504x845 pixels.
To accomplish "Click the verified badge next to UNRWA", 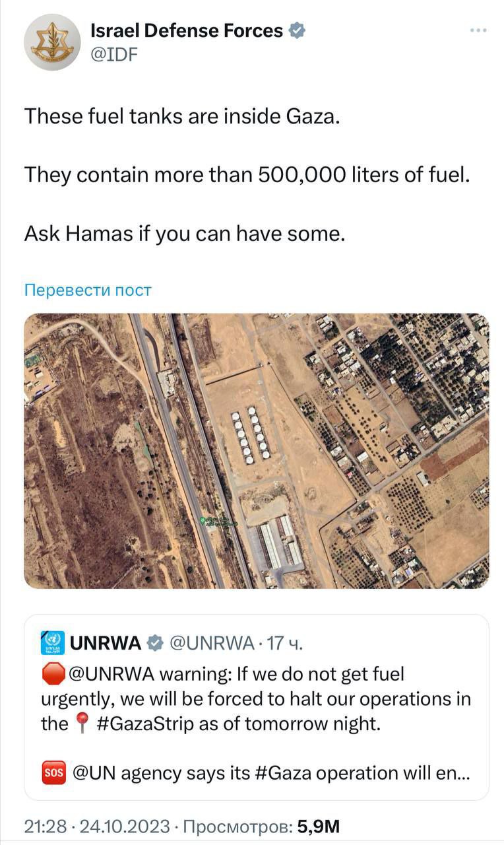I will pos(154,643).
